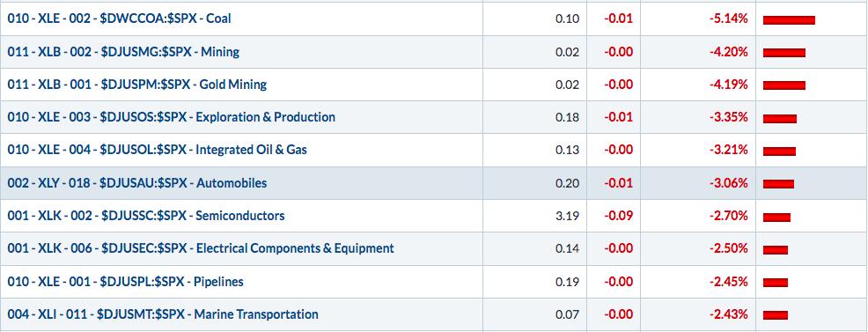Open the $DJUSSC:$SPX Semiconductors link
The image size is (868, 332).
[146, 216]
